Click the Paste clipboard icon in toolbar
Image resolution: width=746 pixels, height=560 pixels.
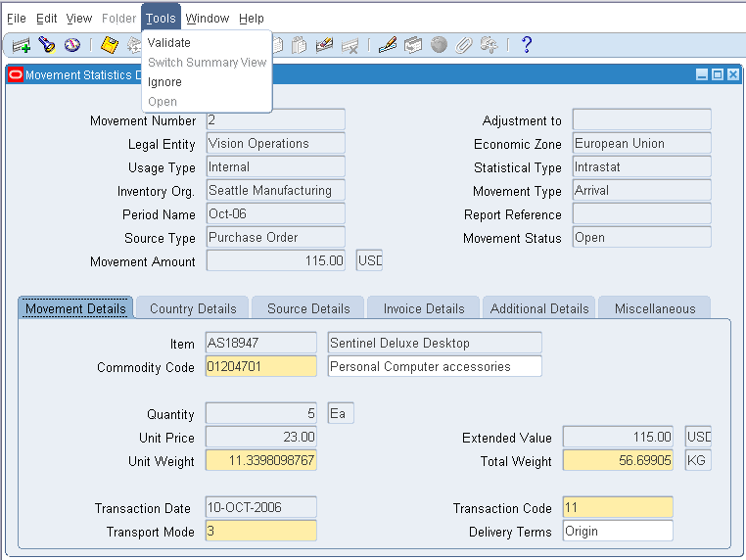click(300, 45)
